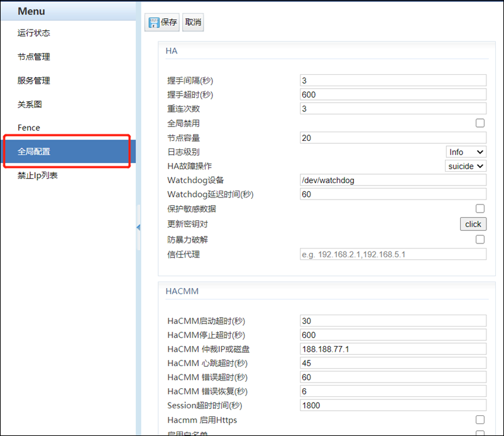Open the 日志级别 Info dropdown

click(466, 152)
